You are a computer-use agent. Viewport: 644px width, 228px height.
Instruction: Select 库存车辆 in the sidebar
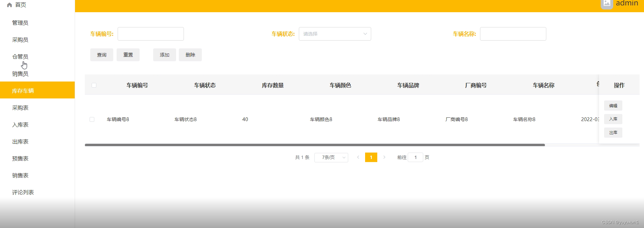click(37, 90)
